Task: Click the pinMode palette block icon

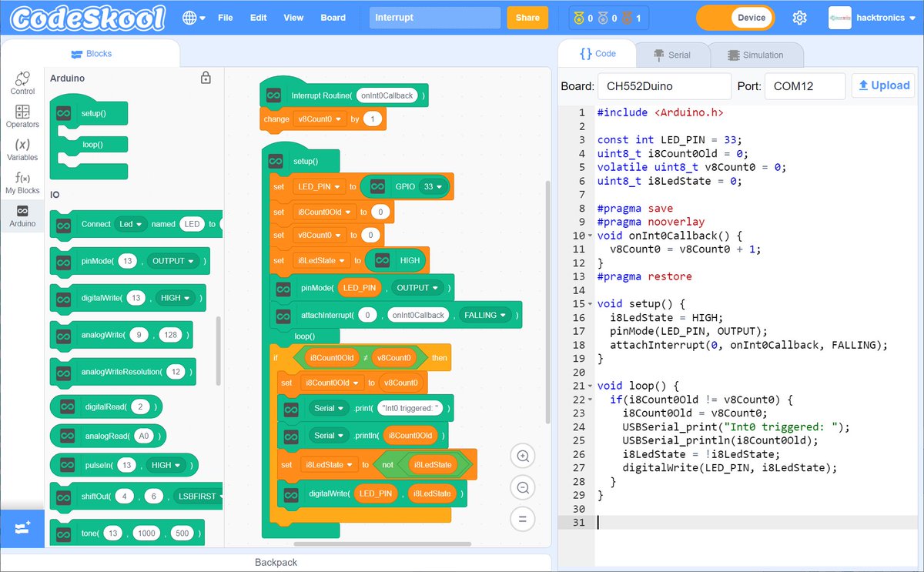Action: coord(64,262)
